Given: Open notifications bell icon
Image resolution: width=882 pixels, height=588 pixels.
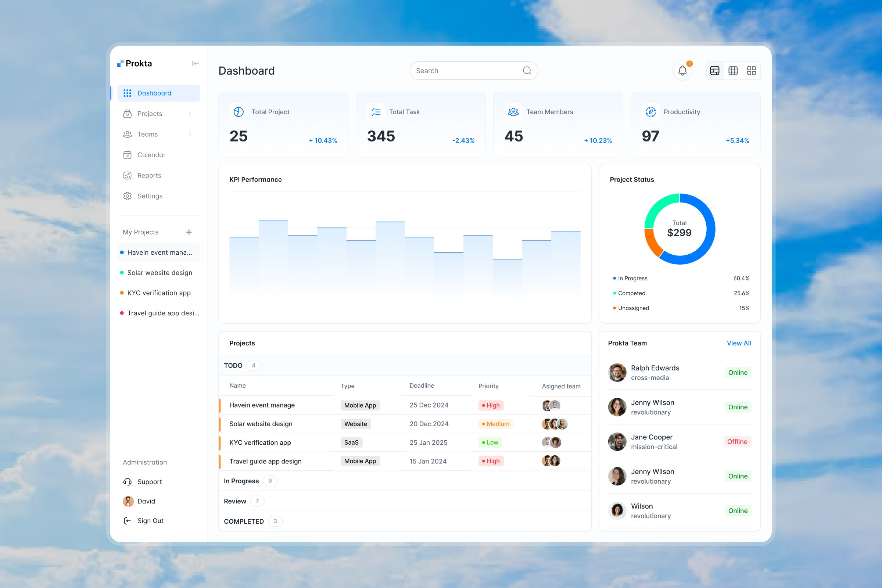Looking at the screenshot, I should (682, 71).
